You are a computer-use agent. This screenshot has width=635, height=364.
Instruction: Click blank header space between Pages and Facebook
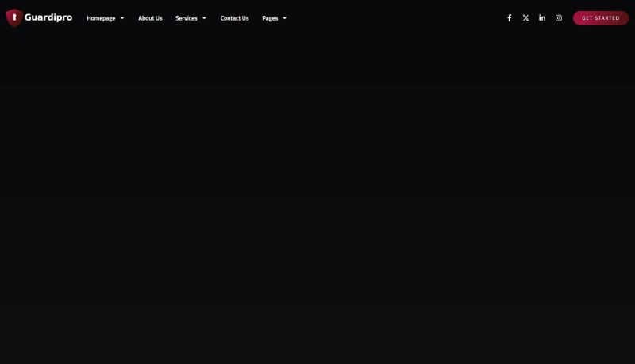[x=397, y=18]
